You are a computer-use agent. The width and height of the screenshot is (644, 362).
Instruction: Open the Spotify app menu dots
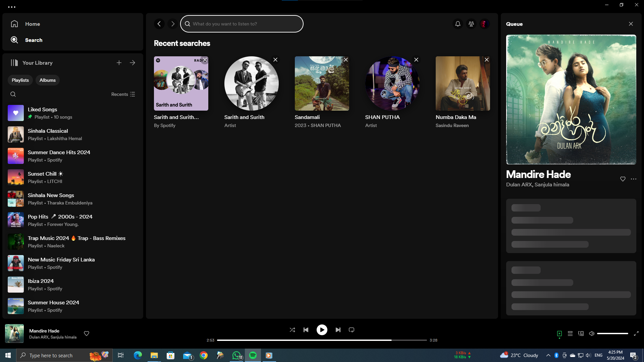[x=12, y=7]
